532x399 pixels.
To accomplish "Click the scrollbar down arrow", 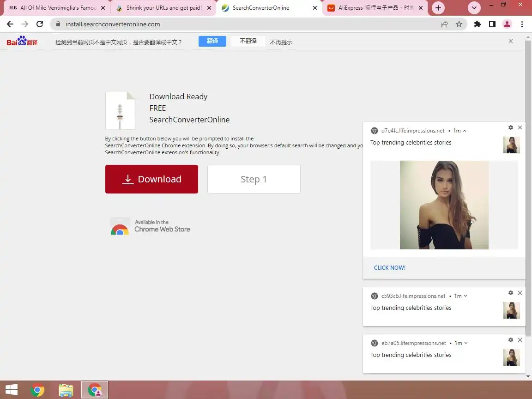I will pos(528,376).
